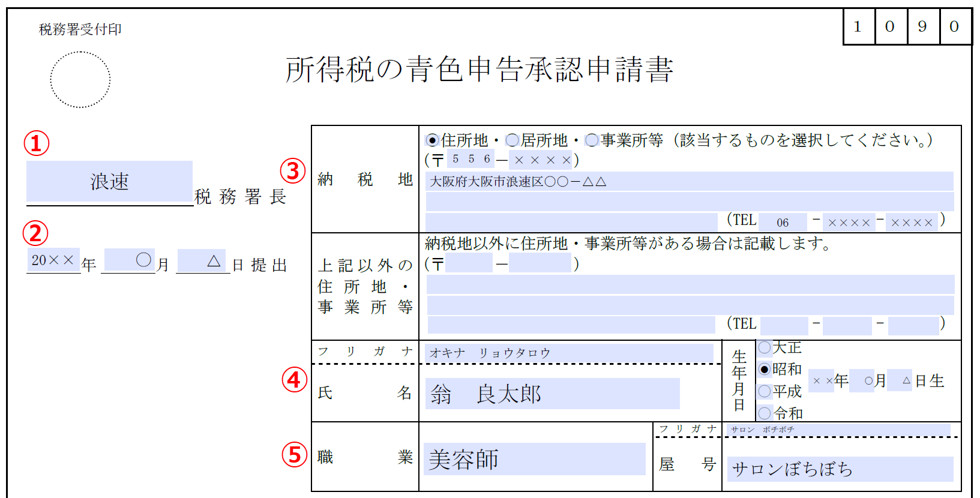980x498 pixels.
Task: Click the occupation field 美容師
Action: click(534, 459)
